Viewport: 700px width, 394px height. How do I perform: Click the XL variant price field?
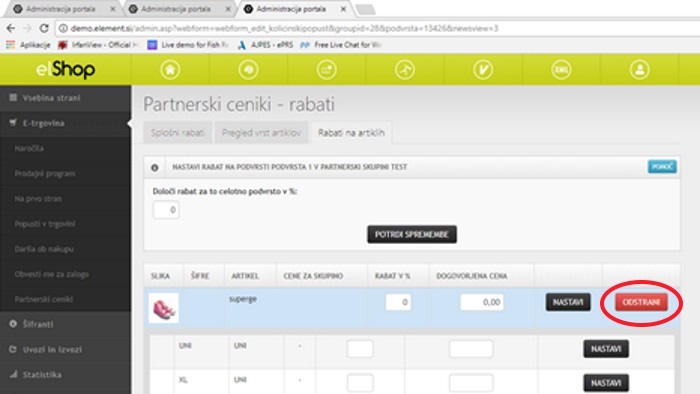click(471, 383)
